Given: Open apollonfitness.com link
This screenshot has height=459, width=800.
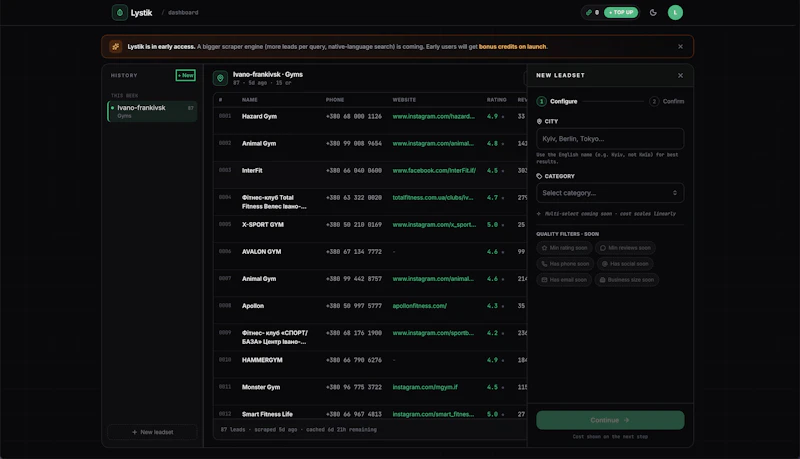Looking at the screenshot, I should [x=419, y=305].
